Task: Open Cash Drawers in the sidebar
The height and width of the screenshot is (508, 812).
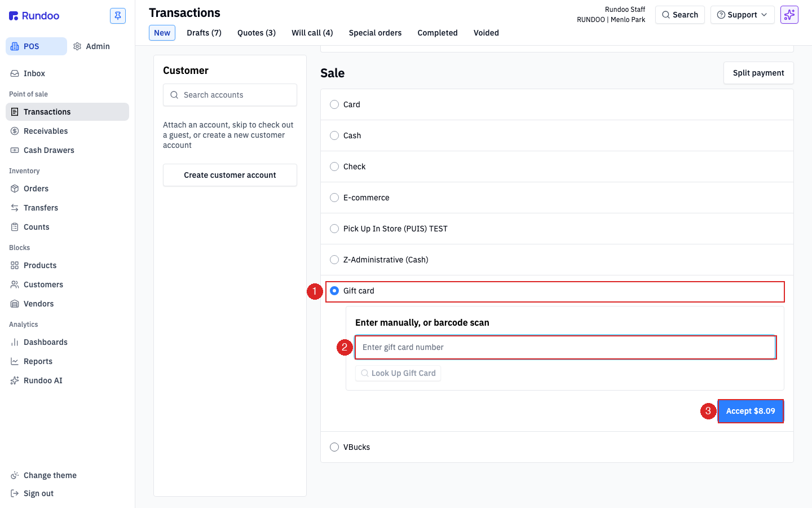Action: pos(67,150)
